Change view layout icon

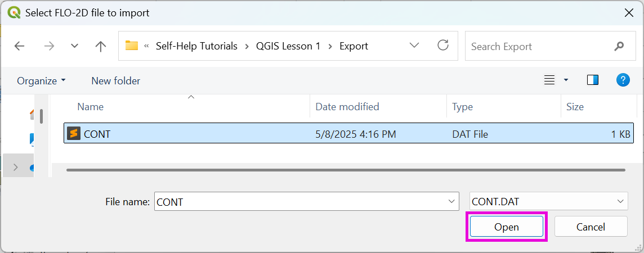pos(549,80)
